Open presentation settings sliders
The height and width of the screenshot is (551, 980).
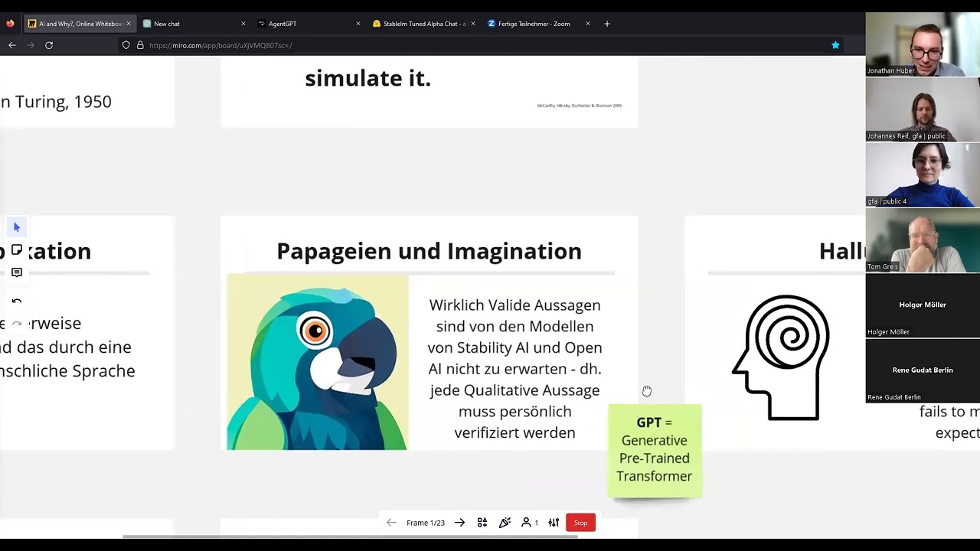(554, 523)
